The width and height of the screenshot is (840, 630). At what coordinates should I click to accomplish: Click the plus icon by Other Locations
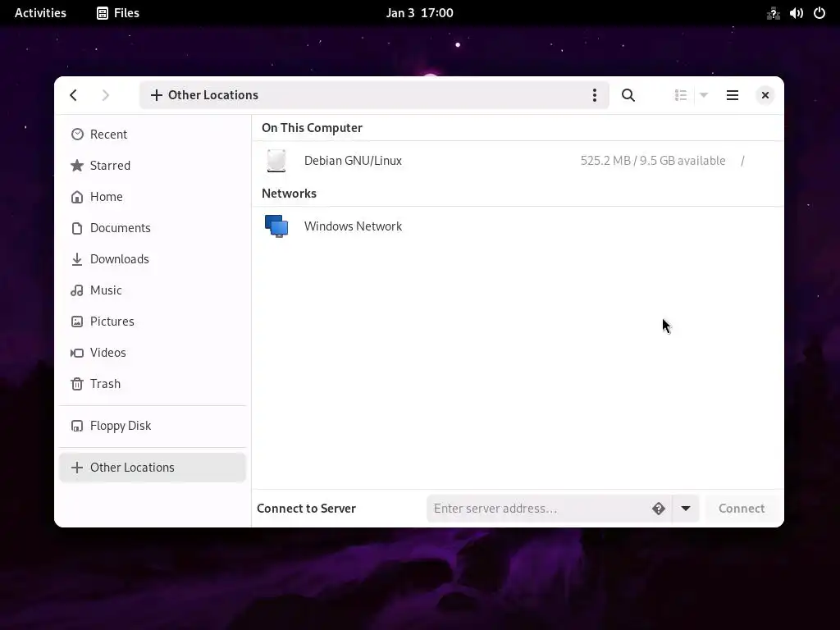click(77, 467)
